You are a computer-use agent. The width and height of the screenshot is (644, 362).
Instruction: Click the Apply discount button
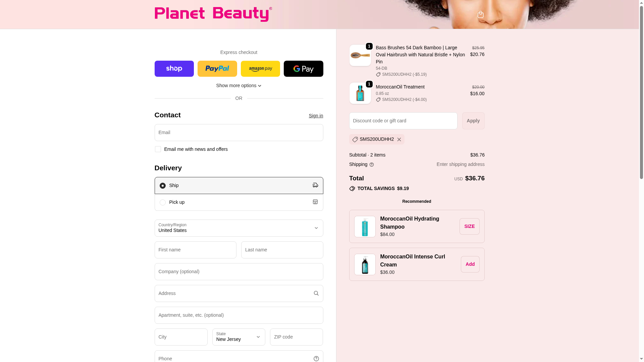point(473,121)
